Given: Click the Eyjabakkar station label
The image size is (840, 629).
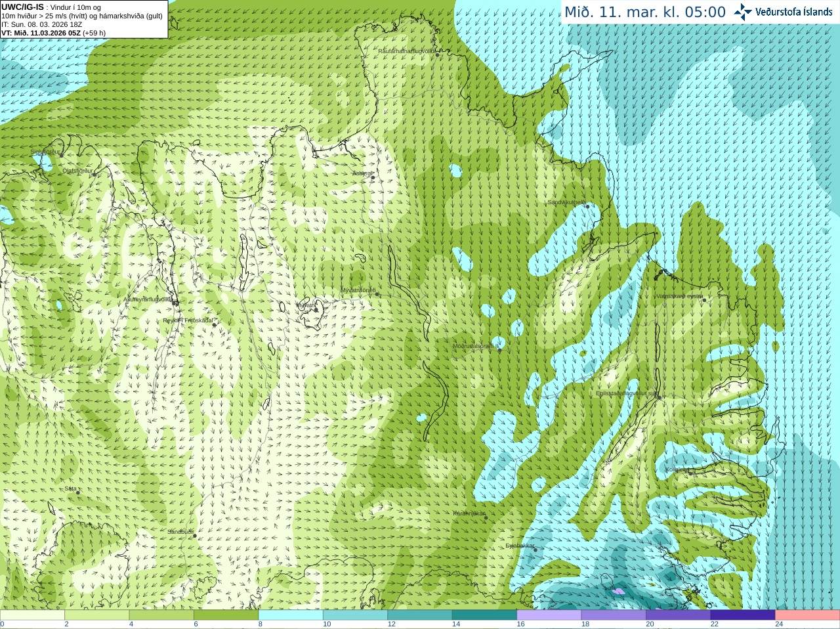Looking at the screenshot, I should tap(520, 546).
